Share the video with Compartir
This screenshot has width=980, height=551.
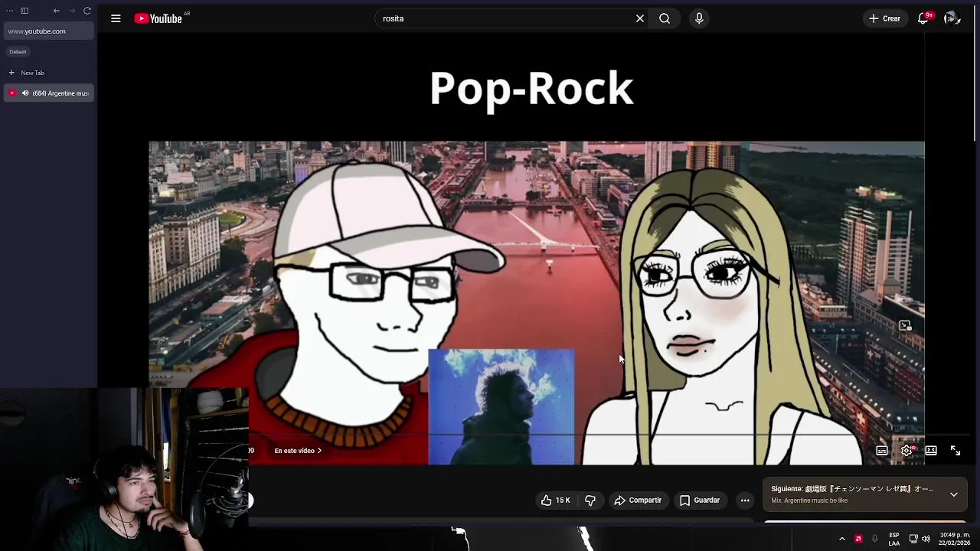pos(638,500)
